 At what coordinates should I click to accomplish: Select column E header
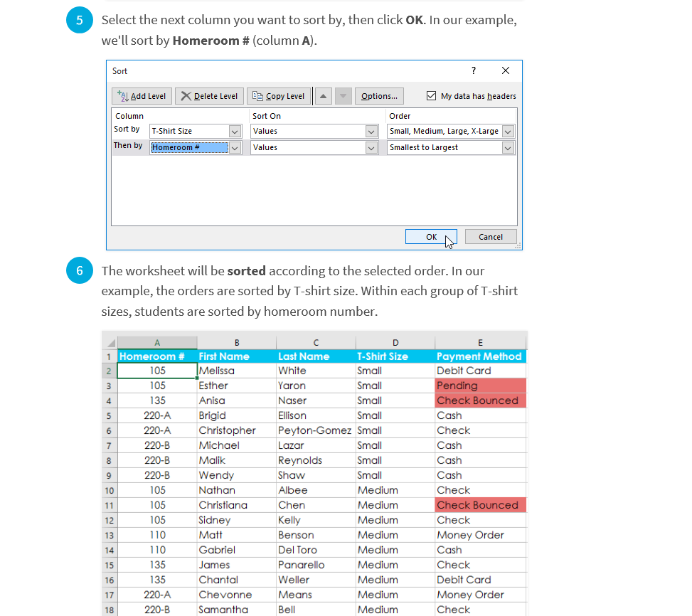[x=480, y=342]
